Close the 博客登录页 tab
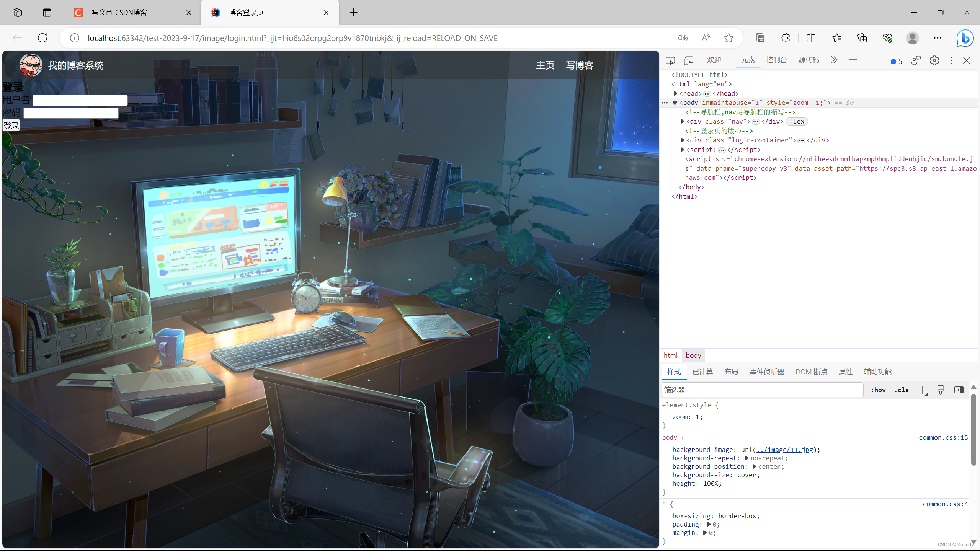This screenshot has height=551, width=980. point(326,13)
